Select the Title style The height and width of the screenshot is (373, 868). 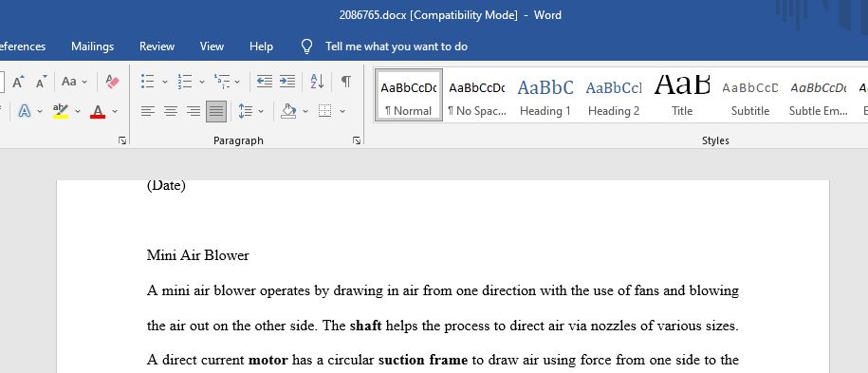pos(682,95)
